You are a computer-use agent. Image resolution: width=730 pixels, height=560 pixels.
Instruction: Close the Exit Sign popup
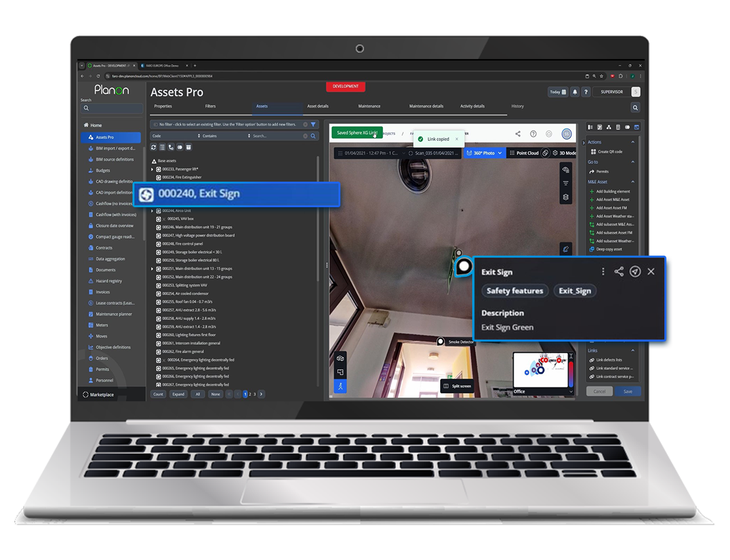[x=651, y=271]
